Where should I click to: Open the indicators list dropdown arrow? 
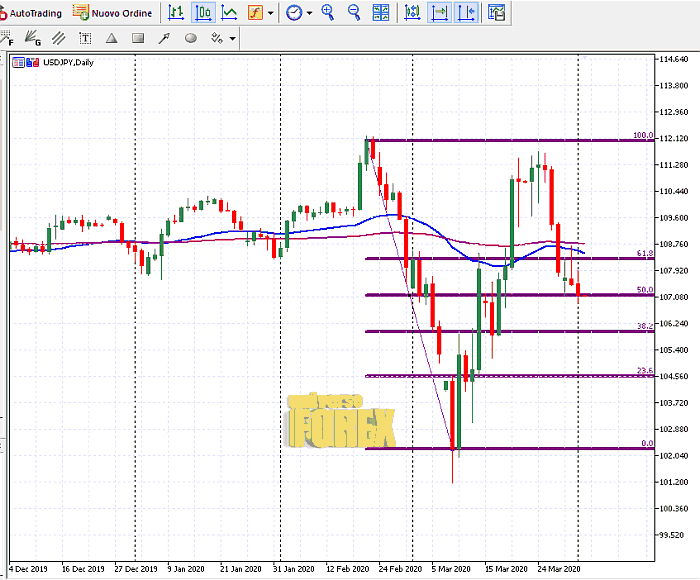click(270, 13)
